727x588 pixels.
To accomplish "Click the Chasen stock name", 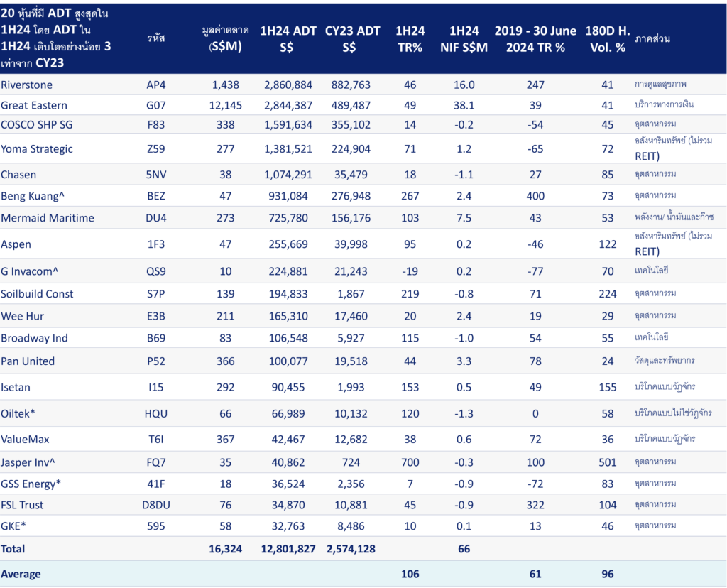I will (x=18, y=175).
